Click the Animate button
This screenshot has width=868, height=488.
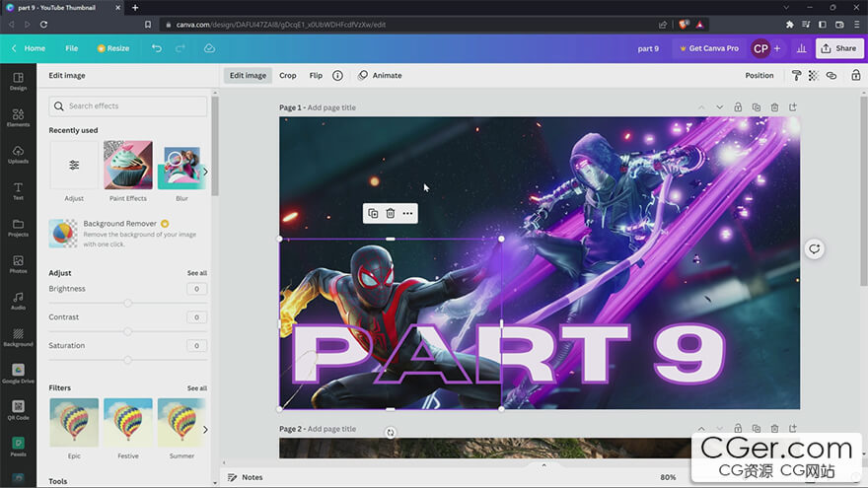(x=381, y=75)
